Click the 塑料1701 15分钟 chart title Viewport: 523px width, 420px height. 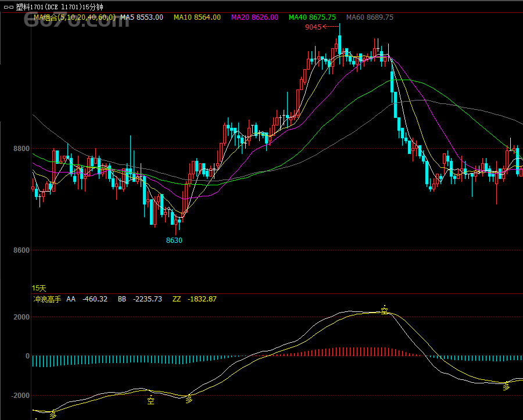[x=59, y=7]
